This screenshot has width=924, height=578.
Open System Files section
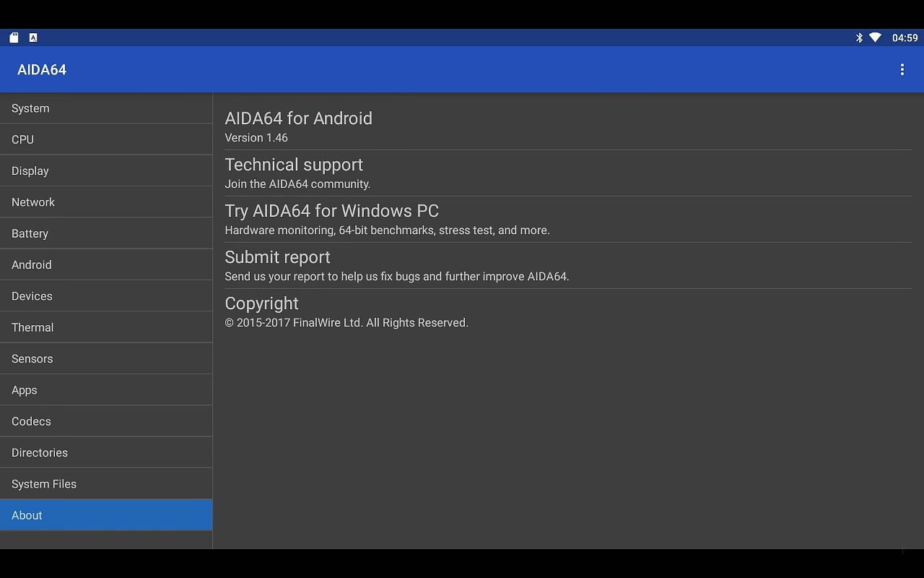click(x=106, y=484)
